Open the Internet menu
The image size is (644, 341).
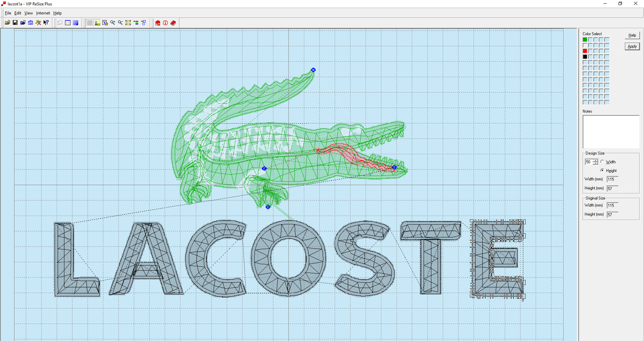point(43,13)
